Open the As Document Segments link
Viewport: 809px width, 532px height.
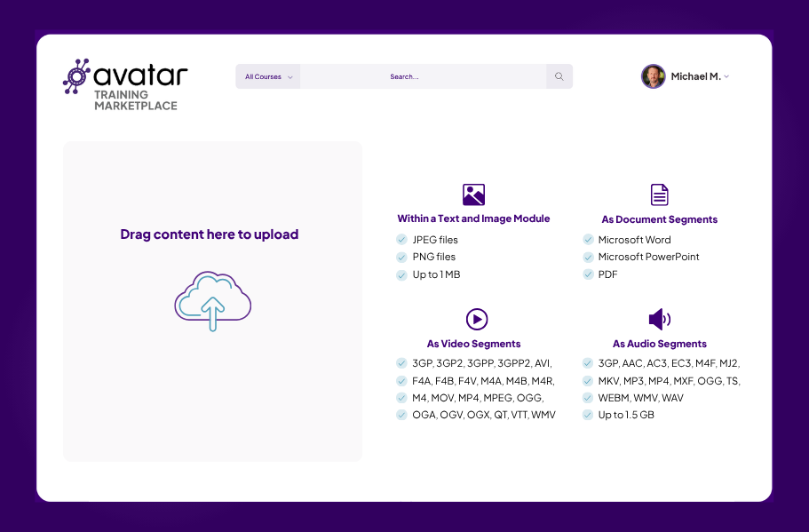[x=659, y=218]
